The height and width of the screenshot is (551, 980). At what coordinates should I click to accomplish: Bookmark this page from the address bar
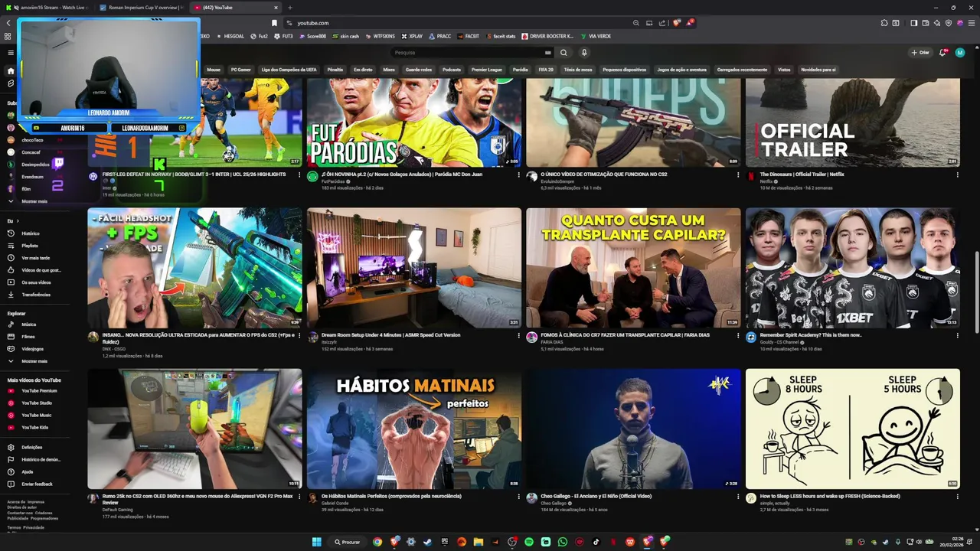pos(274,23)
